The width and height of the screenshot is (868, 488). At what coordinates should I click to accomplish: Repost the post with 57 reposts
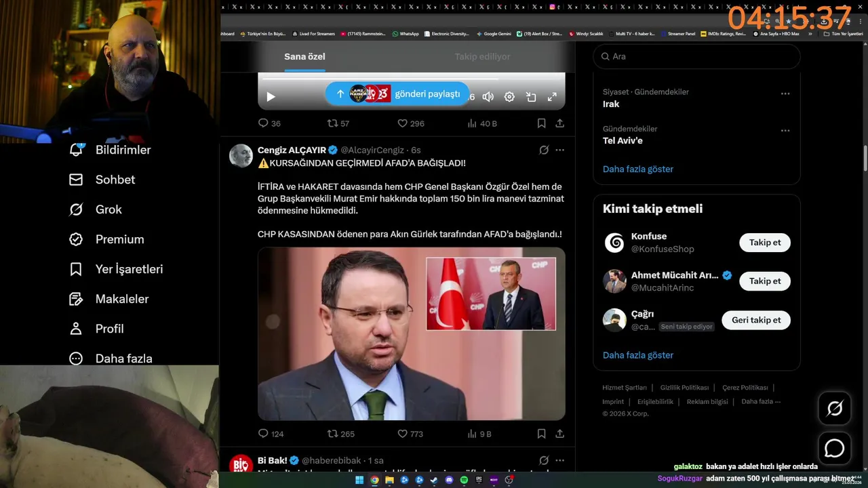click(x=338, y=123)
